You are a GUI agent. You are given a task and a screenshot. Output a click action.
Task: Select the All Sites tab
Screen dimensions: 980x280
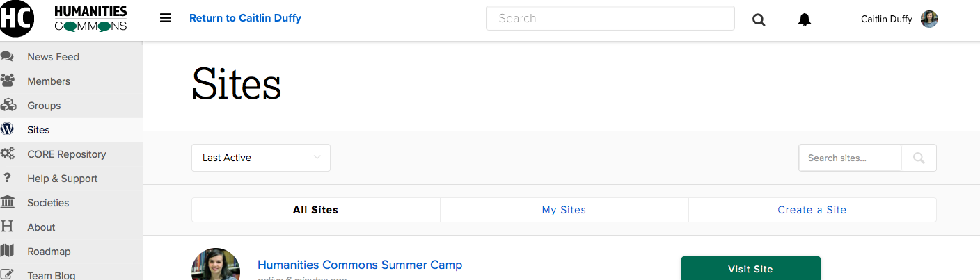(x=315, y=210)
